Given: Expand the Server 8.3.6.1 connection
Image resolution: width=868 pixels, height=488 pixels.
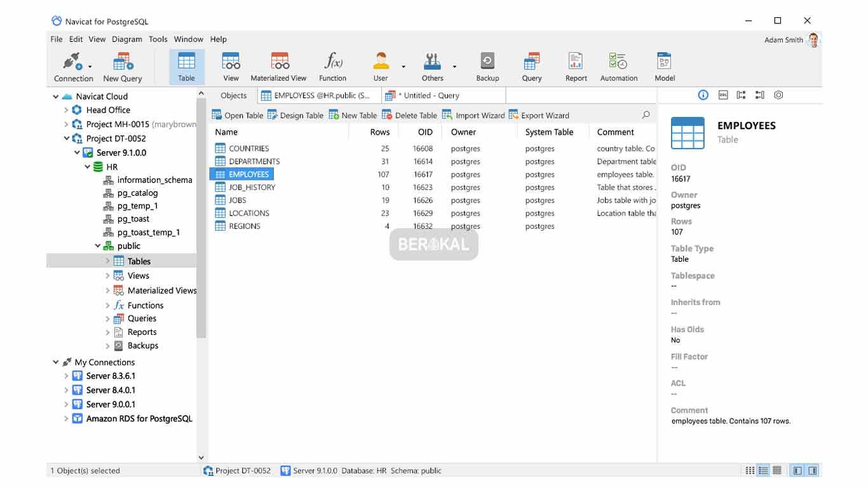Looking at the screenshot, I should 66,376.
